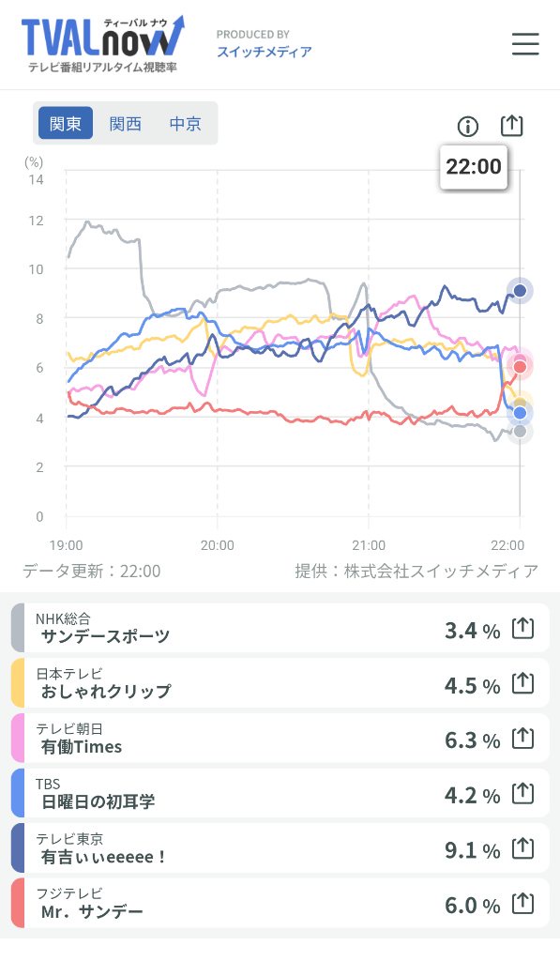Open the Mr.サンデー program row
Image resolution: width=560 pixels, height=961 pixels.
280,903
